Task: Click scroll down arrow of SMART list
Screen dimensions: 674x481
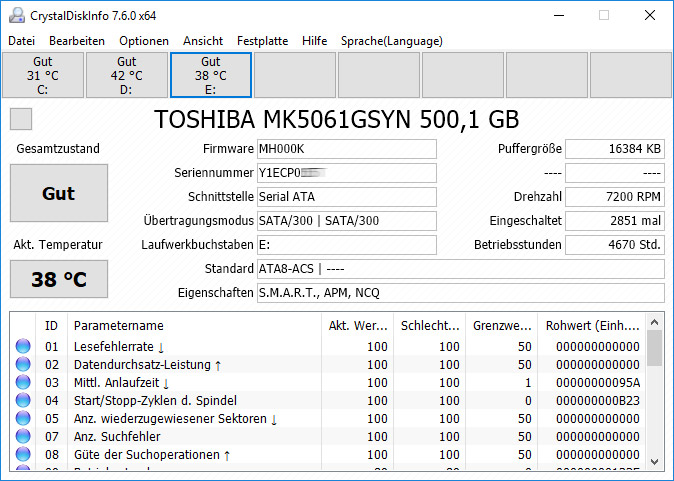Action: (655, 462)
